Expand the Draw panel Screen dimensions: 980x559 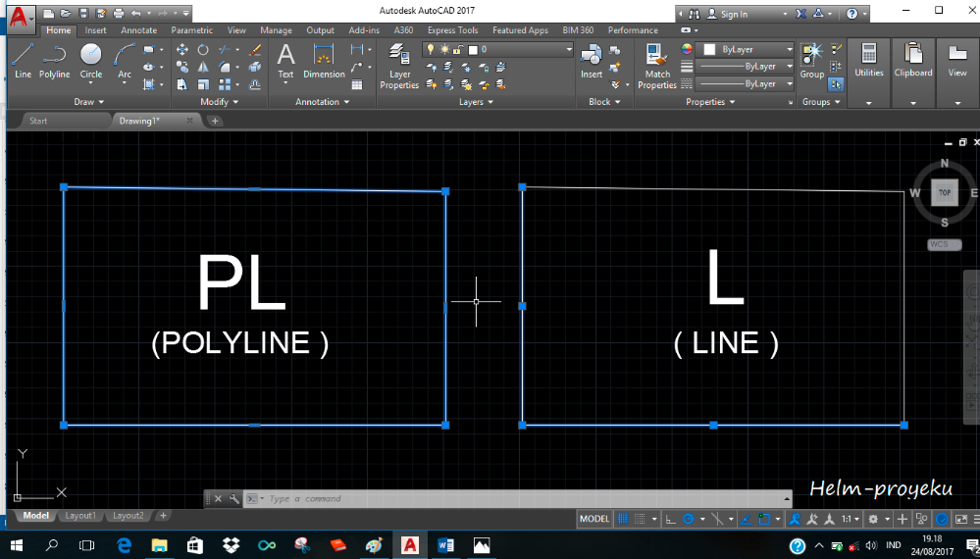pos(88,102)
